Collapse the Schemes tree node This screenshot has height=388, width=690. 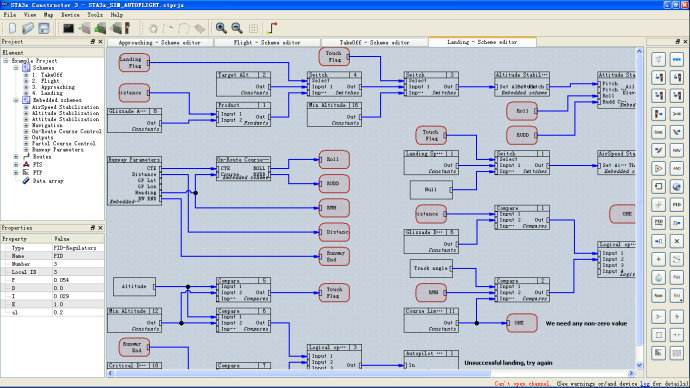pyautogui.click(x=16, y=68)
